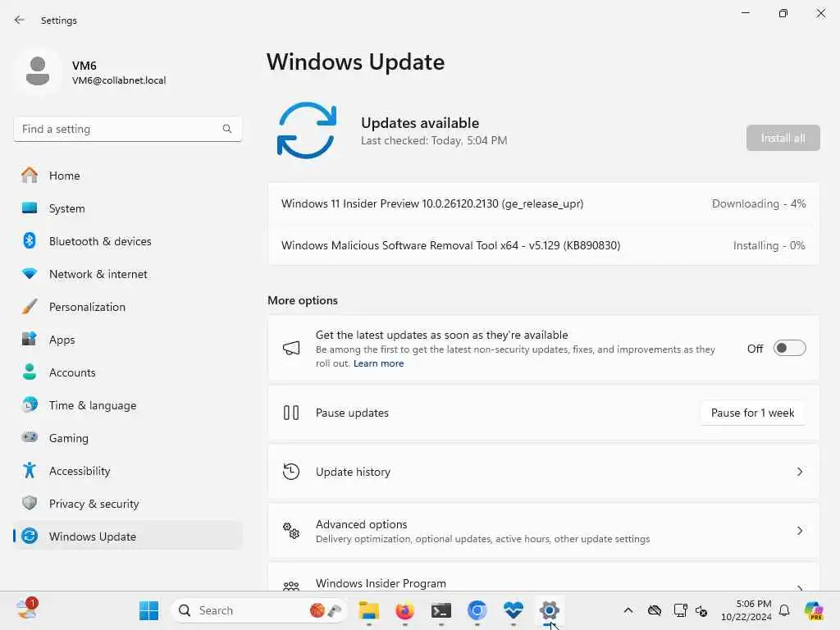
Task: Click Pause for 1 week button
Action: pyautogui.click(x=752, y=413)
